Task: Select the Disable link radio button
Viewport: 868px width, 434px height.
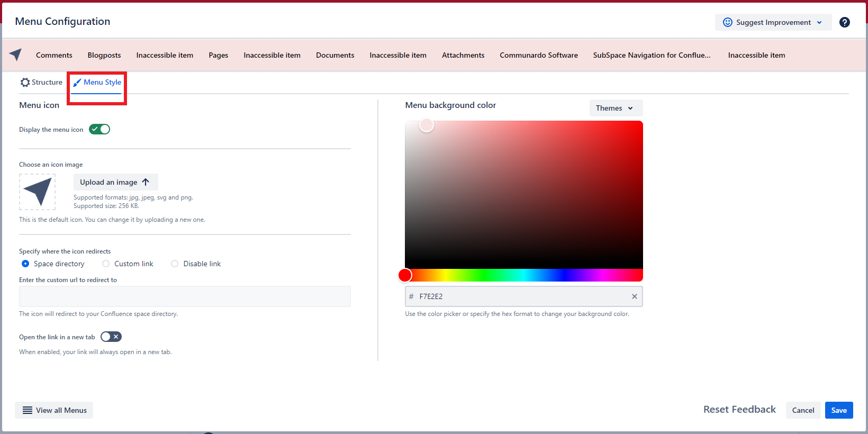Action: [x=175, y=264]
